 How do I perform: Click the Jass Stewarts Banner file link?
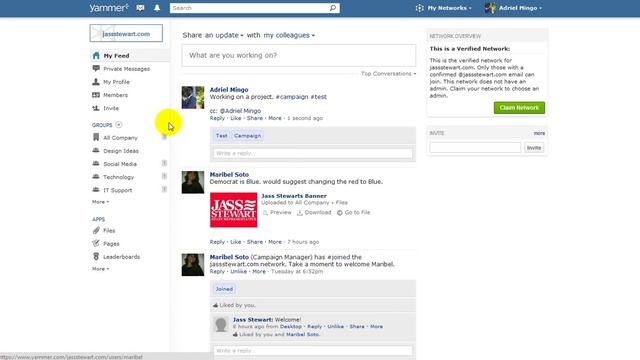294,196
